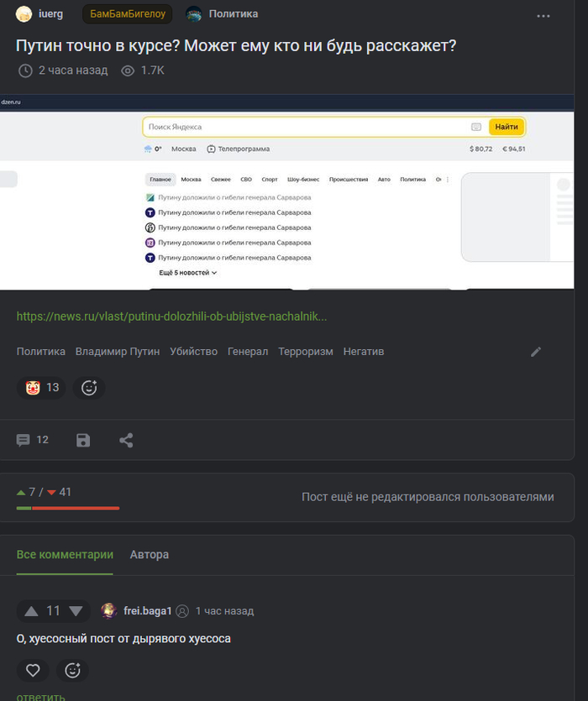Open frei.baga1 avatar

[108, 610]
